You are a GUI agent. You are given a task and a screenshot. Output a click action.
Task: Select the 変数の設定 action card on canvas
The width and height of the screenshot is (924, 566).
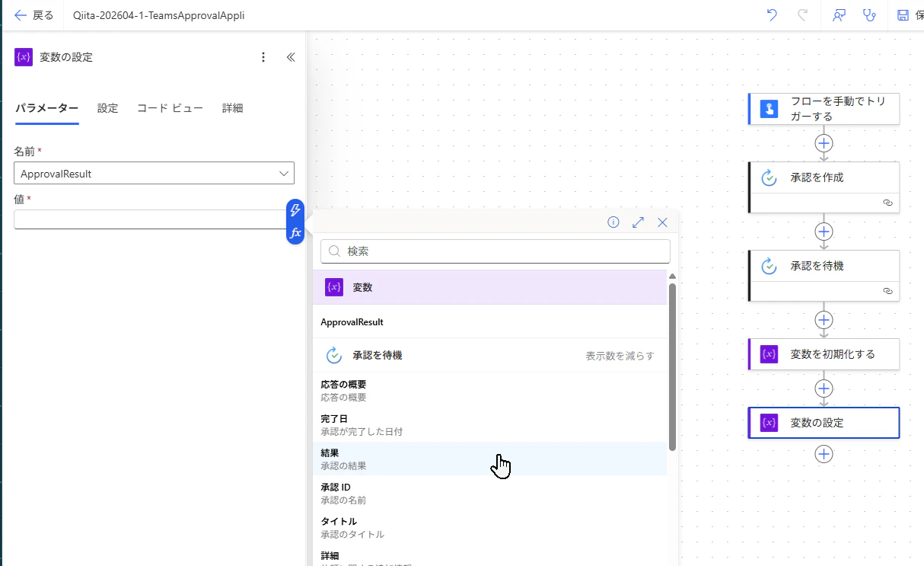[824, 423]
